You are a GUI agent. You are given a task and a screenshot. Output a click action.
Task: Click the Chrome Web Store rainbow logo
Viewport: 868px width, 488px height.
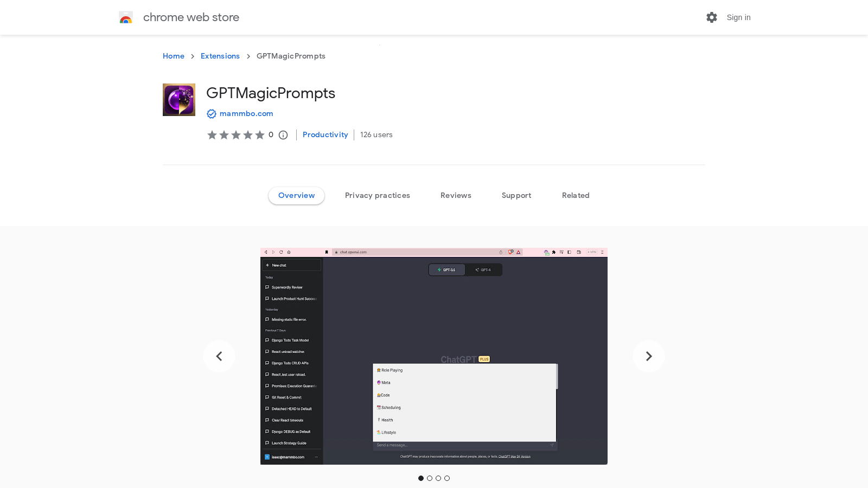[126, 17]
